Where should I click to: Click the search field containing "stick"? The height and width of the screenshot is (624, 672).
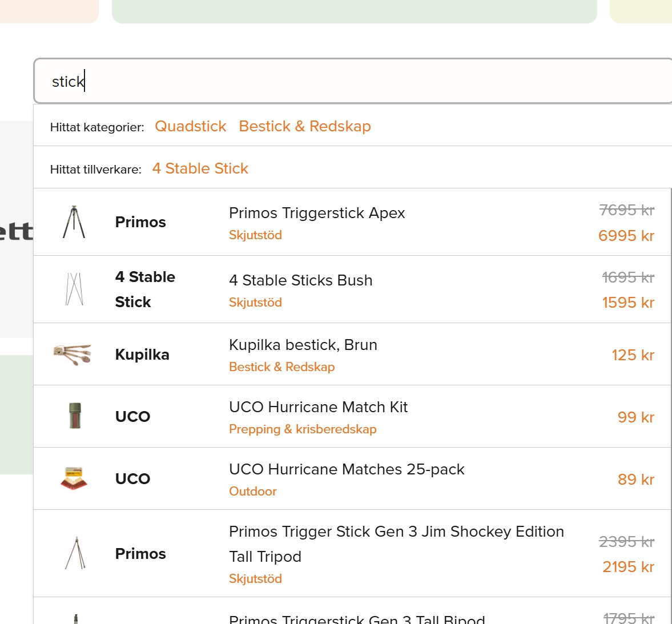pyautogui.click(x=343, y=81)
